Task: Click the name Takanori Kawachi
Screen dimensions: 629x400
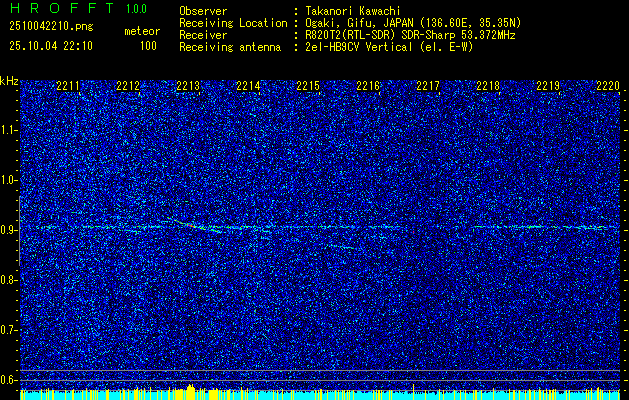Action: coord(352,11)
